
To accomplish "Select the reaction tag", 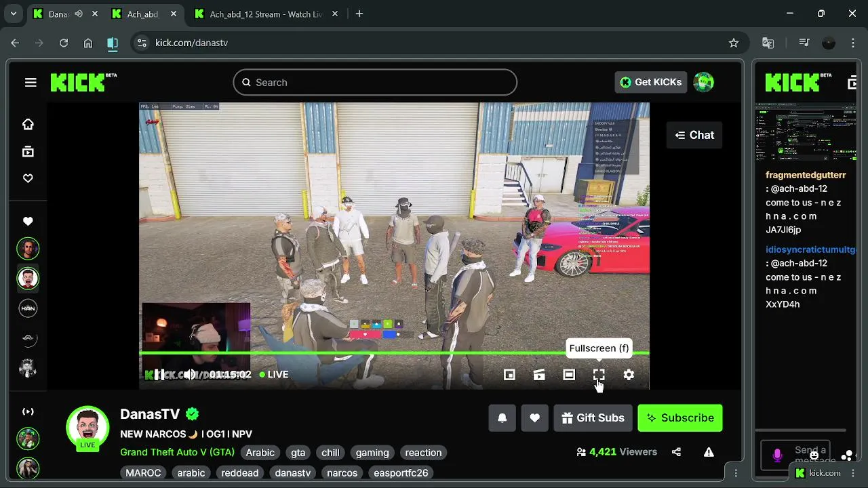I will point(423,453).
